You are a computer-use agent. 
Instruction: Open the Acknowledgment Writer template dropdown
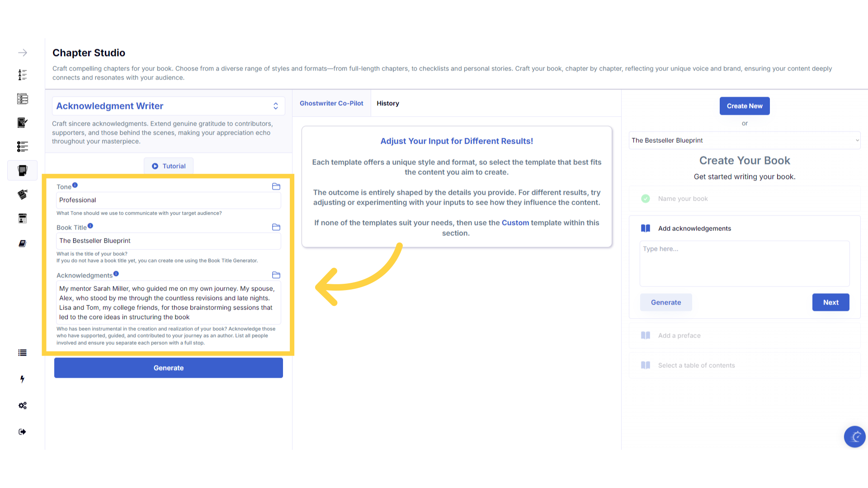[x=168, y=106]
